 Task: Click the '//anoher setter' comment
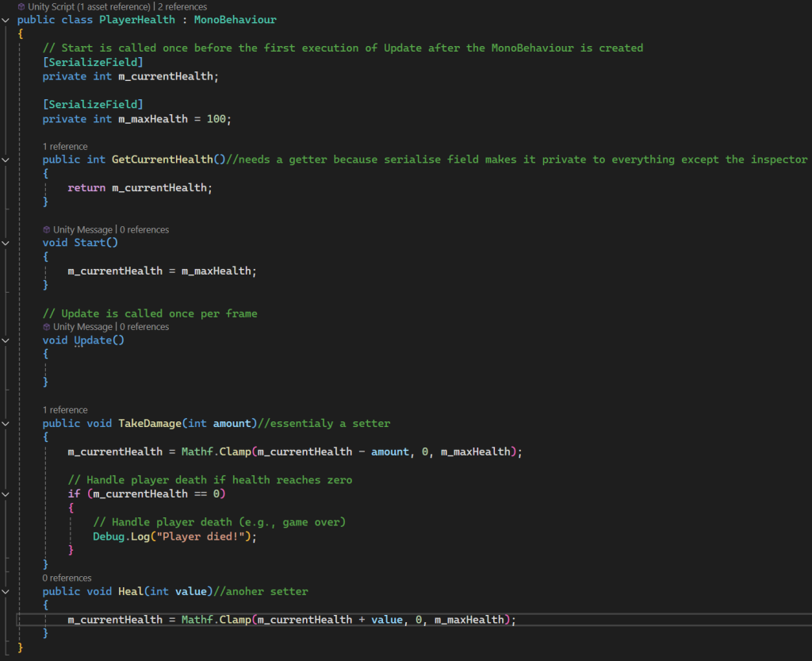coord(260,592)
